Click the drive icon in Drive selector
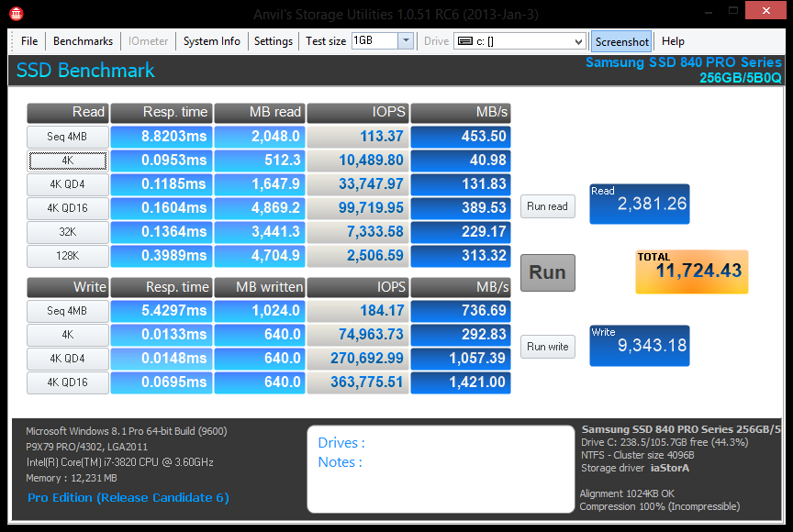Screen dimensions: 793x532 tap(465, 41)
